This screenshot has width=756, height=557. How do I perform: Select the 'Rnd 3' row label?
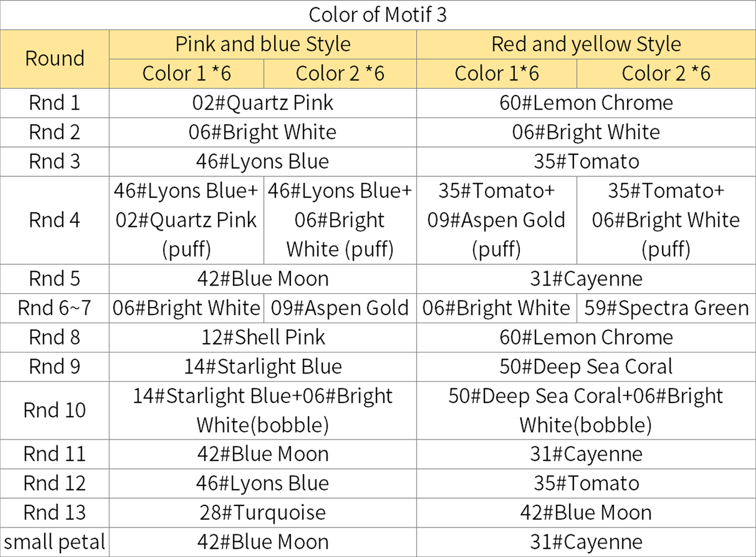(55, 161)
